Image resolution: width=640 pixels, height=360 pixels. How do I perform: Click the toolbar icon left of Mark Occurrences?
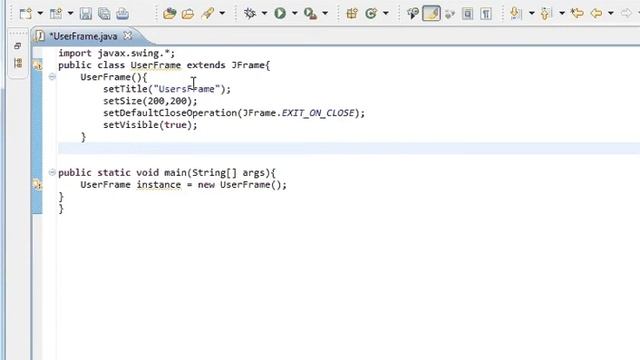click(413, 13)
